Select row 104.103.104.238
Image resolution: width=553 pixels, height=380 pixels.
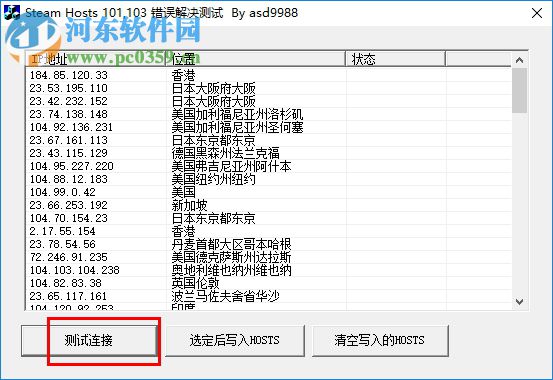[x=269, y=270]
